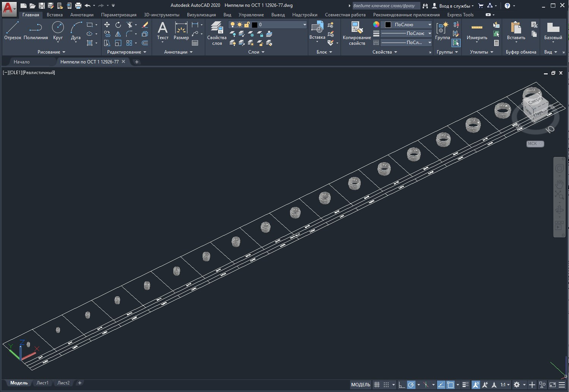Click the keyword search input field
This screenshot has height=392, width=569.
click(x=385, y=6)
